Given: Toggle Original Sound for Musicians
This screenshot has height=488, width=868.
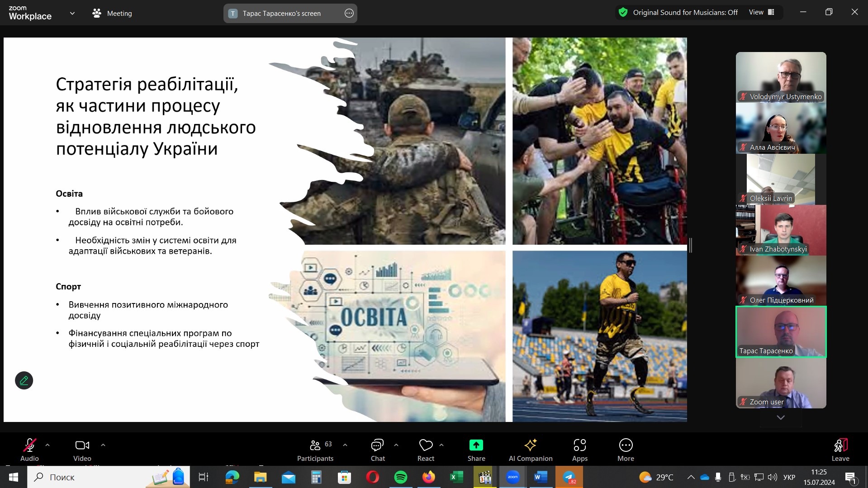Looking at the screenshot, I should point(678,13).
